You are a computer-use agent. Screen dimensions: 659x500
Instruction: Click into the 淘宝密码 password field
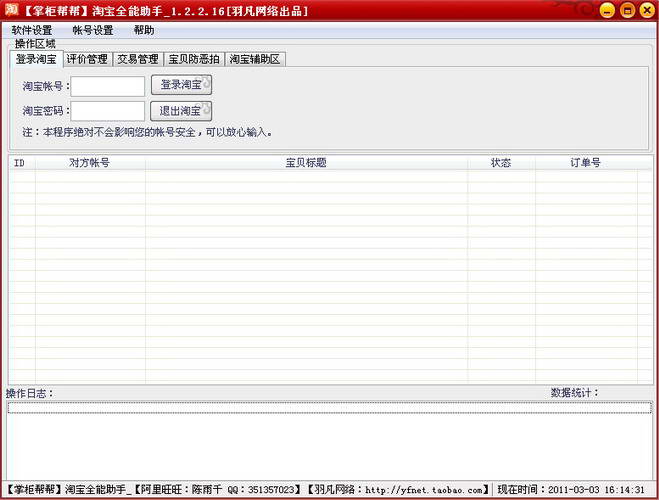108,111
